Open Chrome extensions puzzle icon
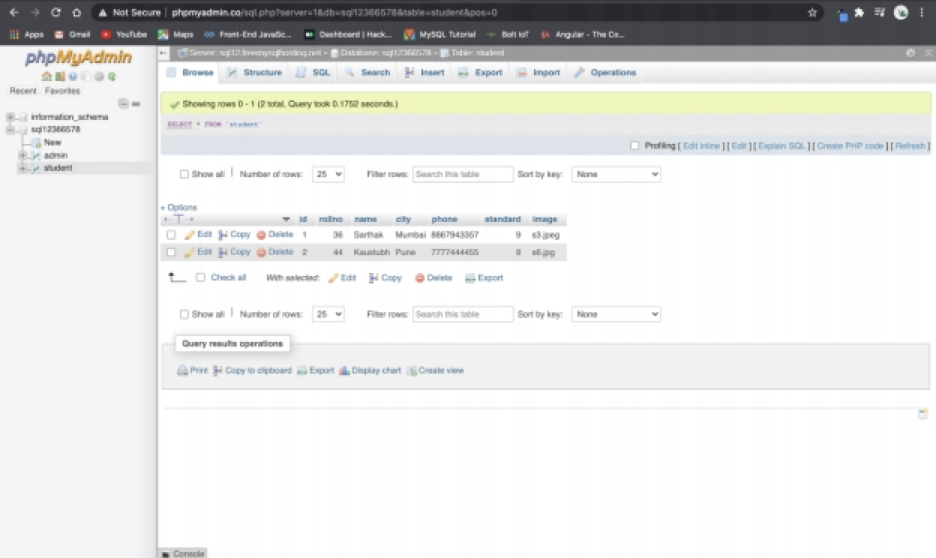This screenshot has height=558, width=936. pos(859,13)
